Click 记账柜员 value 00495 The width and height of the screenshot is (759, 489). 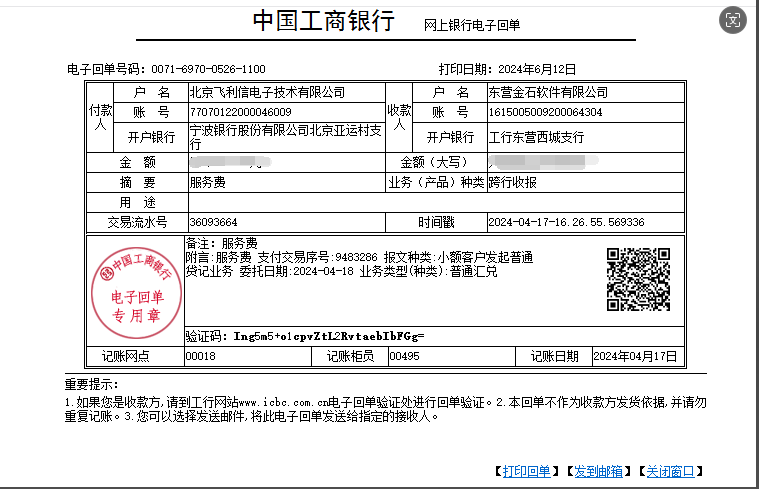tap(404, 356)
